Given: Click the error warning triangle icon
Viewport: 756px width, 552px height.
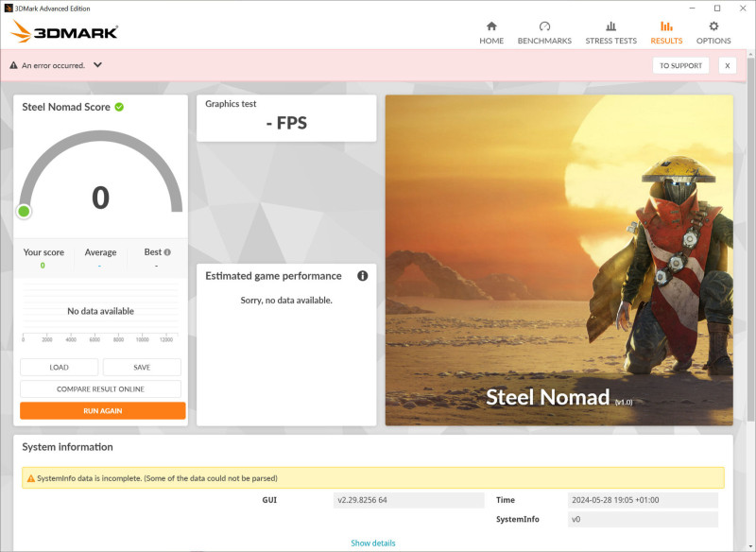Looking at the screenshot, I should 13,65.
